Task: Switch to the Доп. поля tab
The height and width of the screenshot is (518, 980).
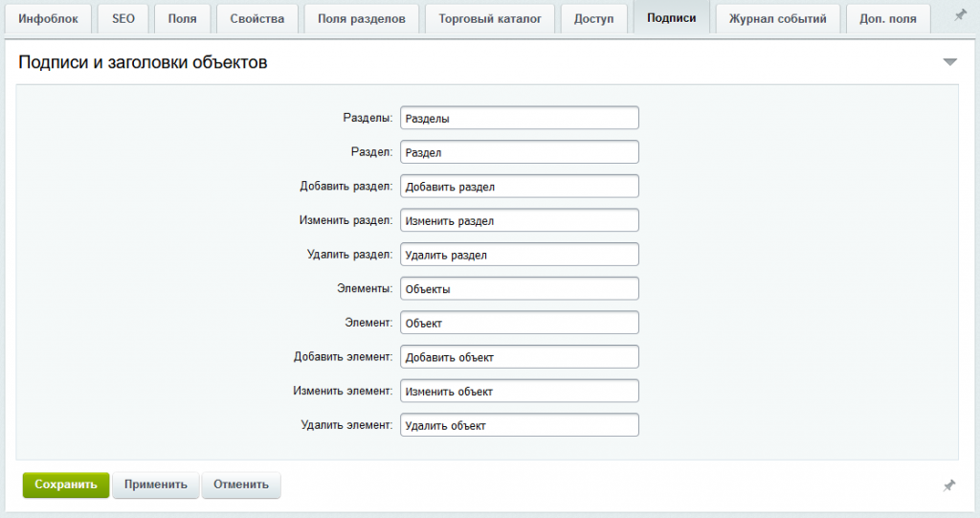Action: pyautogui.click(x=887, y=19)
